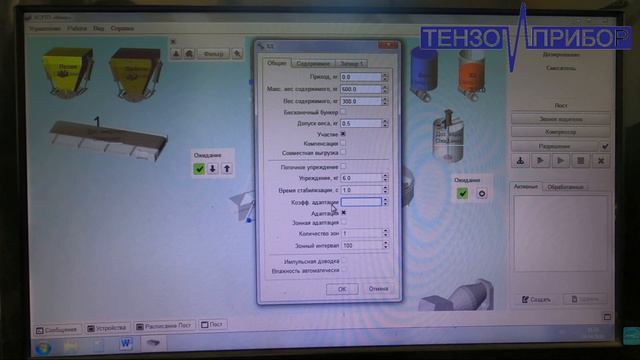
Task: Open the Устройства bottom tab
Action: click(x=107, y=328)
